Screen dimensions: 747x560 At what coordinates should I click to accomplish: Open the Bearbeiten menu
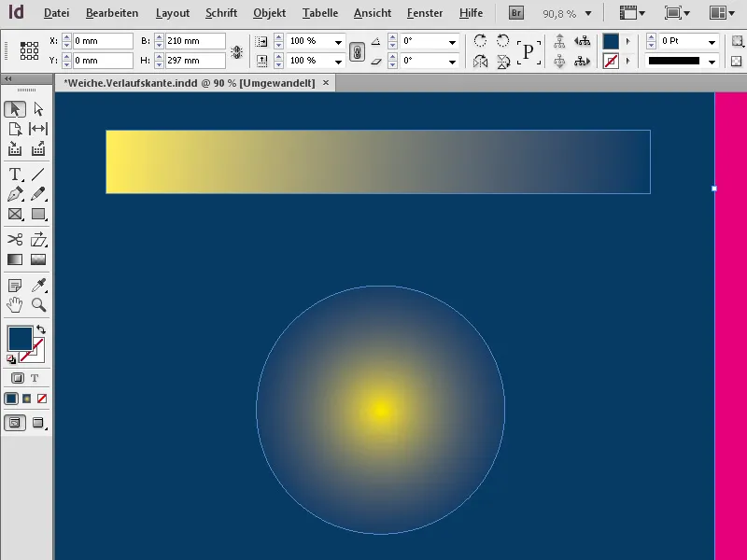(112, 13)
